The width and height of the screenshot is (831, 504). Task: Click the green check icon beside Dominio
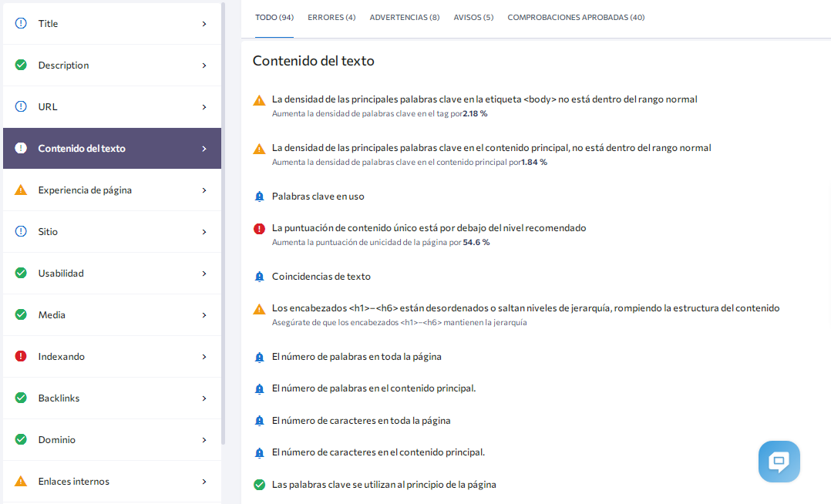click(x=21, y=439)
